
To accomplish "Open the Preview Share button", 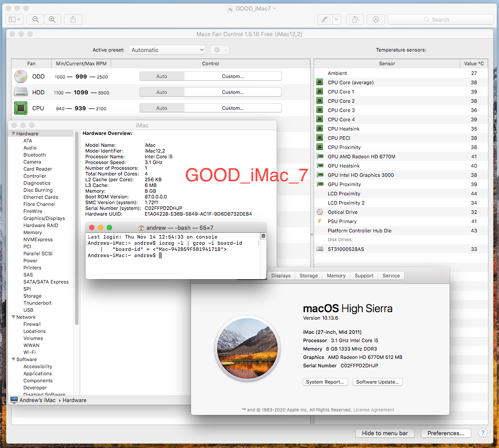I will pos(73,19).
